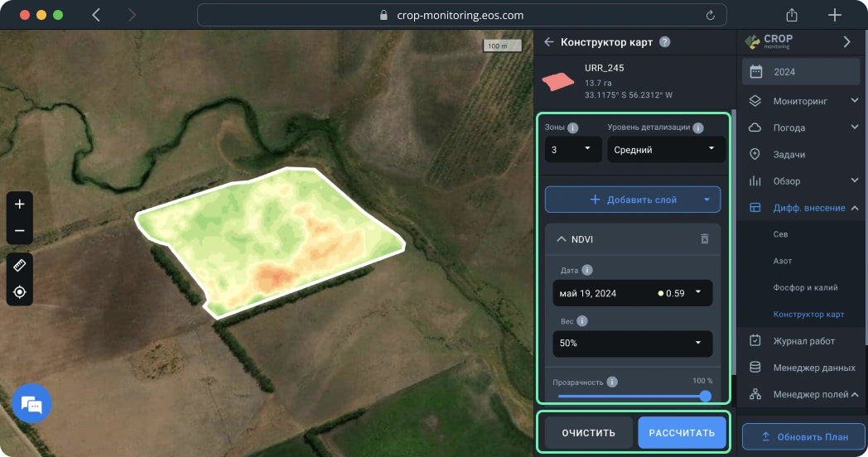The image size is (868, 457).
Task: Open Журнал работ in the sidebar
Action: click(x=803, y=340)
